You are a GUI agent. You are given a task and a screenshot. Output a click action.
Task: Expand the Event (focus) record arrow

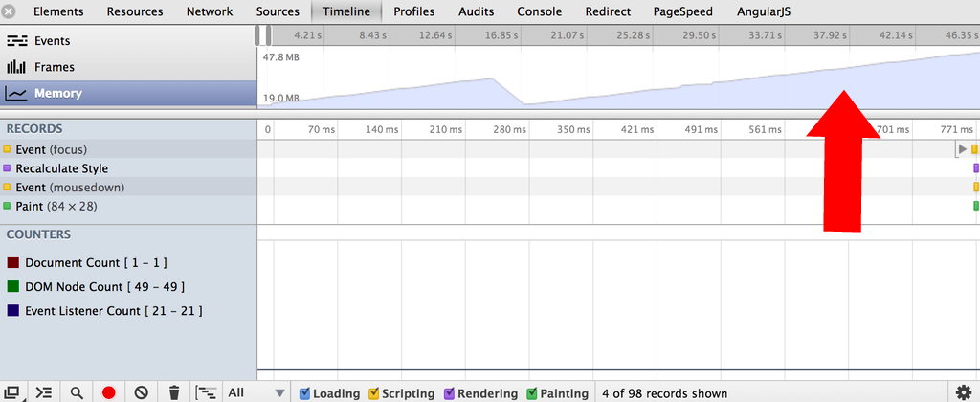[x=962, y=149]
